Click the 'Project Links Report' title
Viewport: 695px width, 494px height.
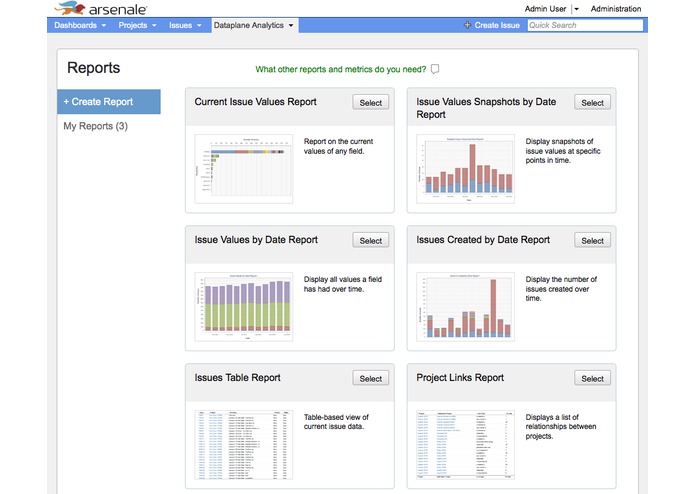click(460, 377)
